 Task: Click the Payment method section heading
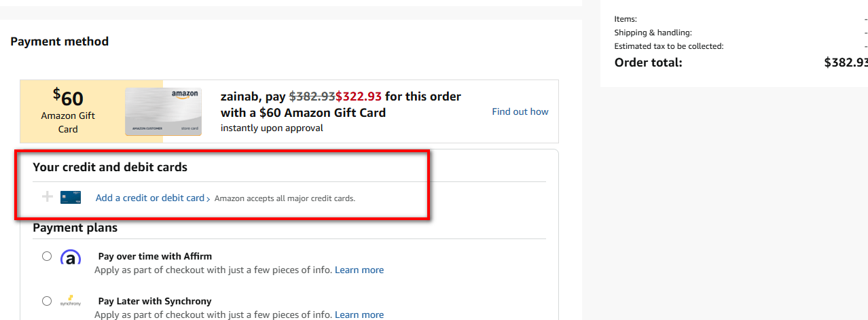60,41
